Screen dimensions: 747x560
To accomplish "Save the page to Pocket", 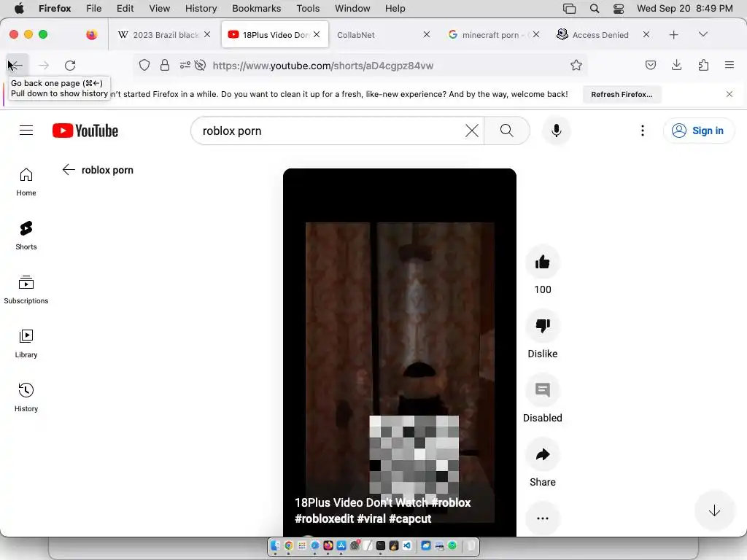I will pos(651,65).
